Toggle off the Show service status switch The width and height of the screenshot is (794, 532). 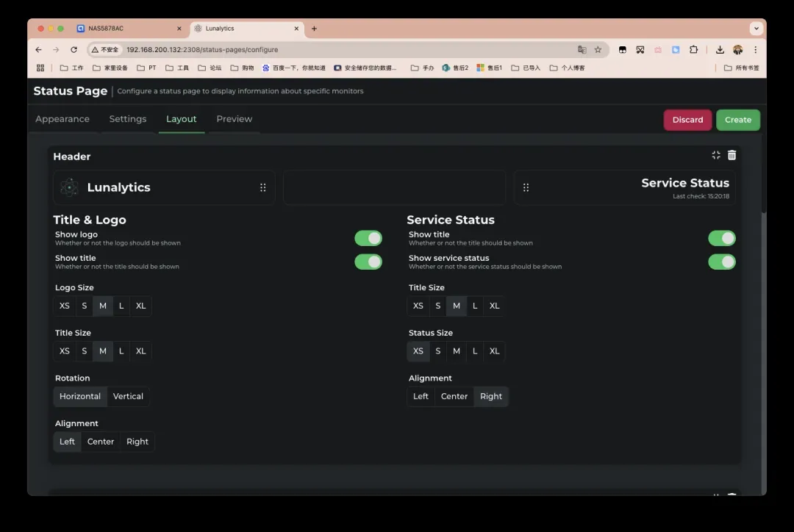click(721, 262)
